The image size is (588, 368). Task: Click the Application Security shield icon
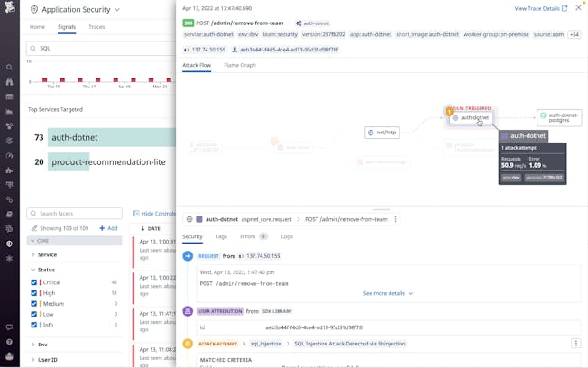pyautogui.click(x=34, y=9)
